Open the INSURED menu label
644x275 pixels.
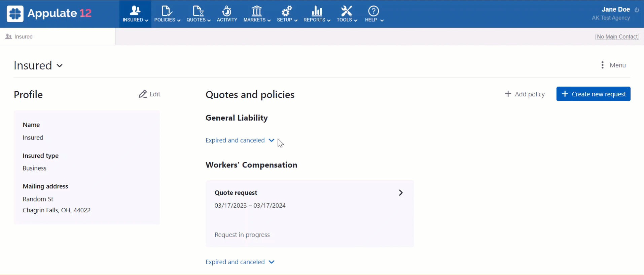point(133,20)
